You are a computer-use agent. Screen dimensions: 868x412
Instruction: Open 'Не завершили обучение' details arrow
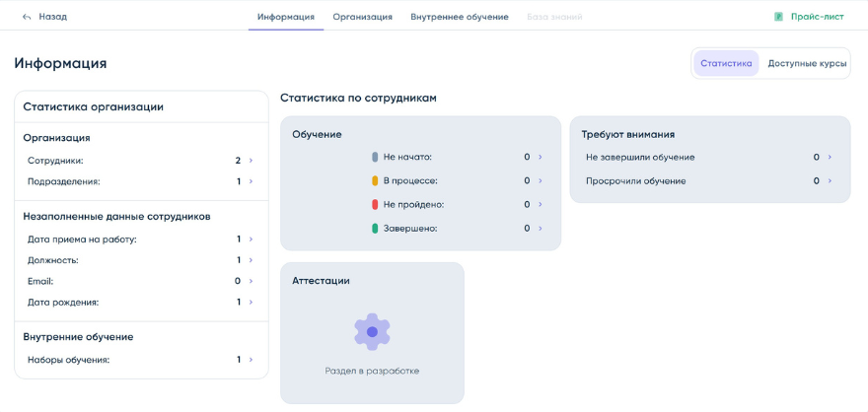(830, 157)
